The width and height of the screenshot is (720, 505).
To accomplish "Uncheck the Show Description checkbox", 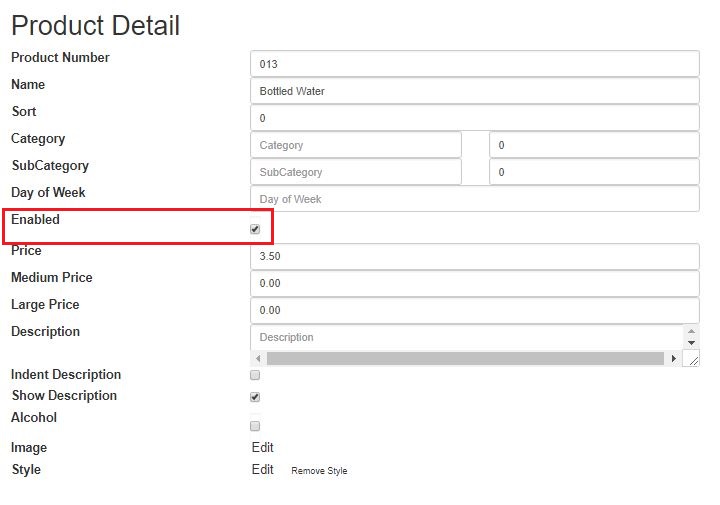I will tap(255, 397).
